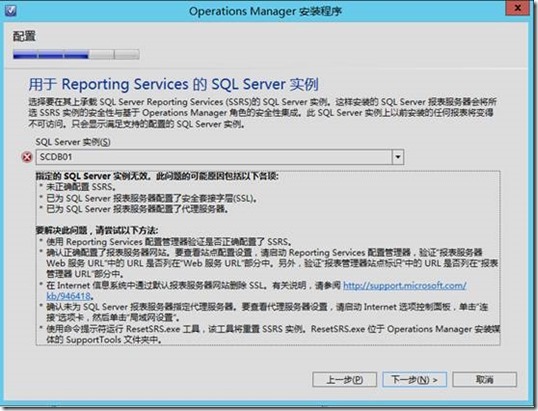Click the bold text '指定的 SQL Server 实例无效'

pos(93,176)
